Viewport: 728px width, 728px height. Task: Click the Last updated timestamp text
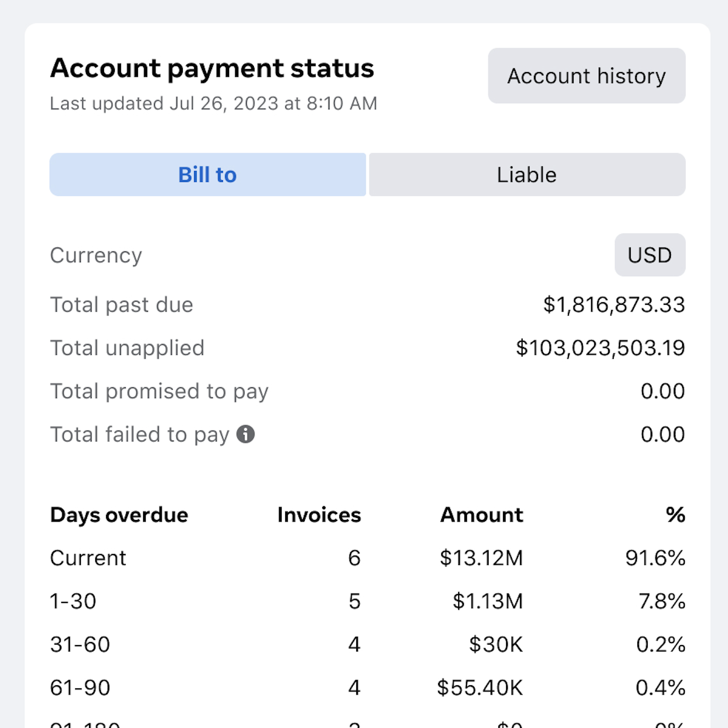coord(213,103)
